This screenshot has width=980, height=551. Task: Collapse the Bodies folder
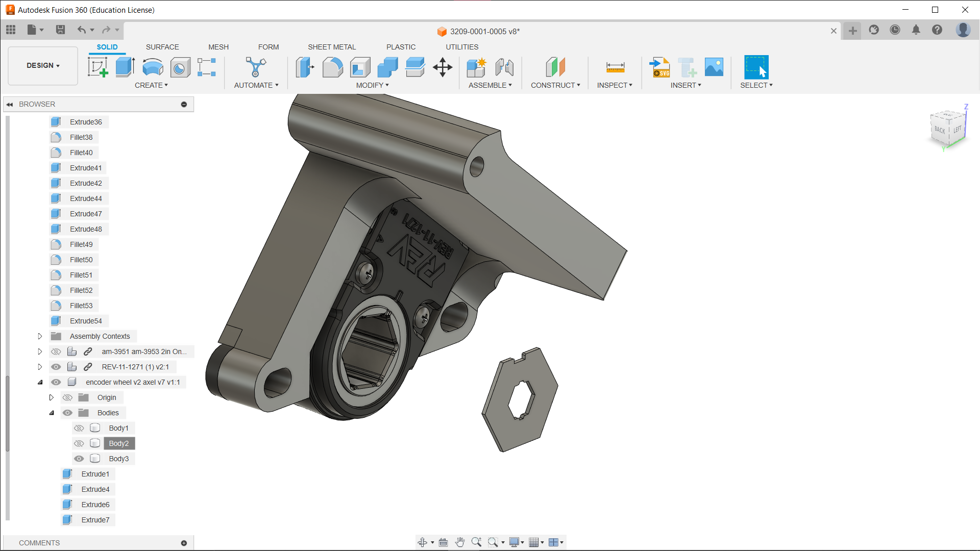point(52,413)
